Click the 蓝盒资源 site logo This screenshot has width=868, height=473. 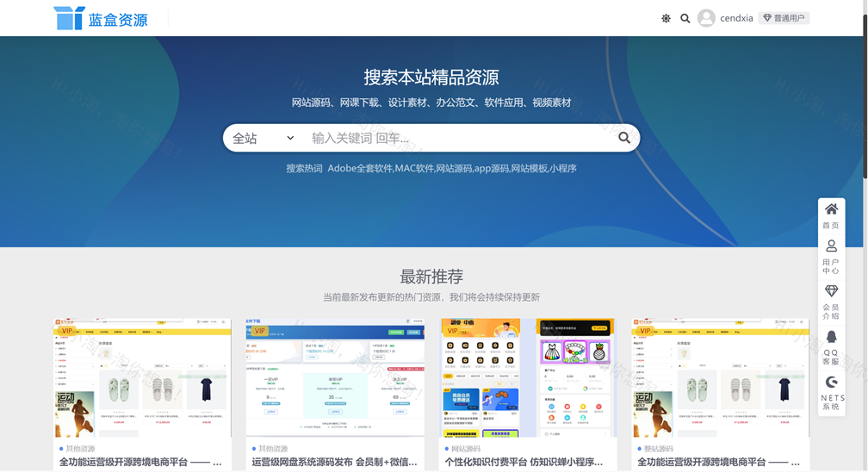tap(101, 18)
